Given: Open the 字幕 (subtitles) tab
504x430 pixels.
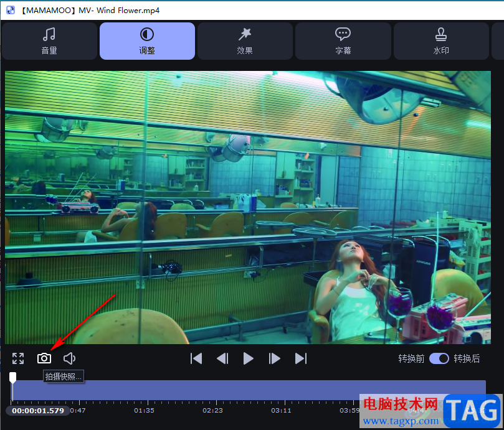Looking at the screenshot, I should (343, 41).
